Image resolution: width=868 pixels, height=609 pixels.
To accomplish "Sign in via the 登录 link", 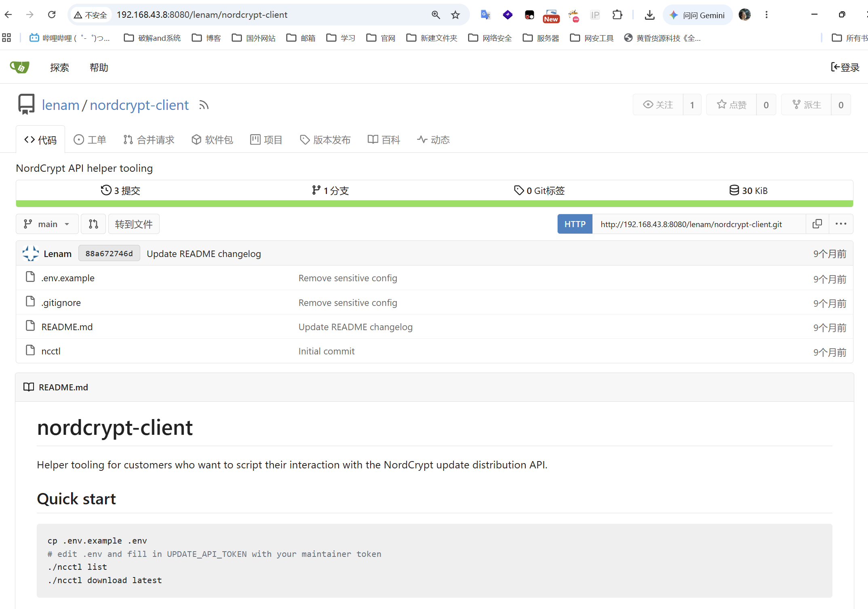I will point(845,67).
